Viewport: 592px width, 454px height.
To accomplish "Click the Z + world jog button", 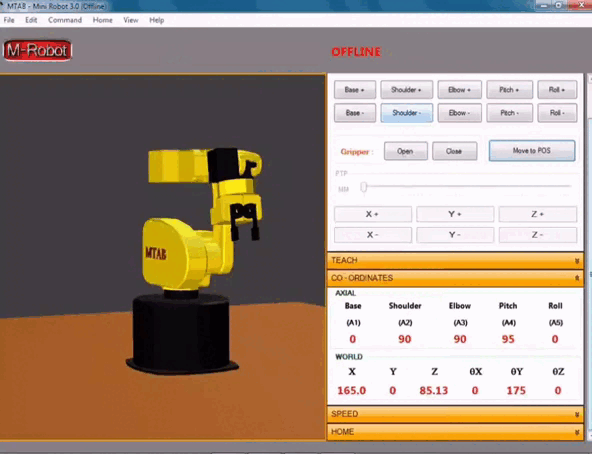I will (538, 214).
